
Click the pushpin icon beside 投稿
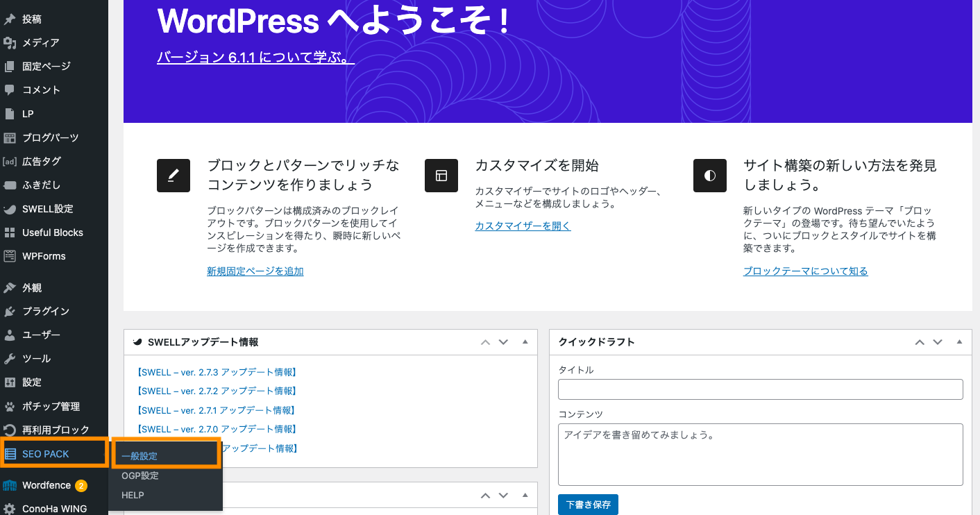(x=10, y=19)
